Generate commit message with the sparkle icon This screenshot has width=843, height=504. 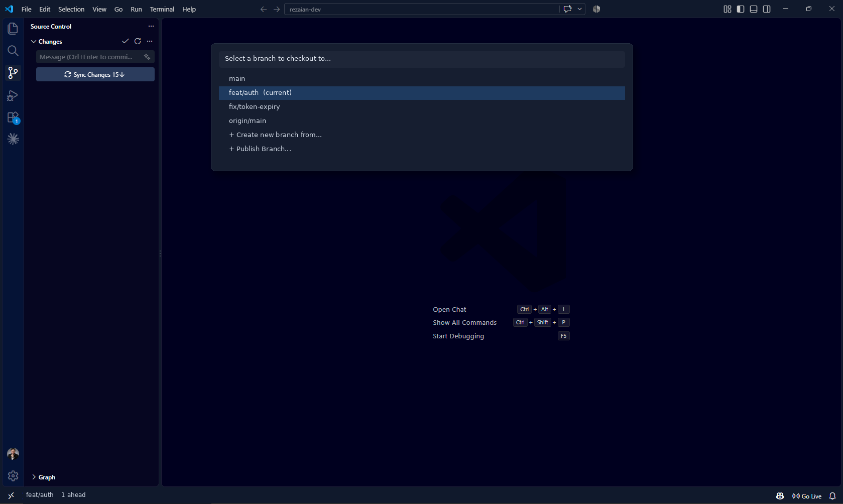(147, 57)
